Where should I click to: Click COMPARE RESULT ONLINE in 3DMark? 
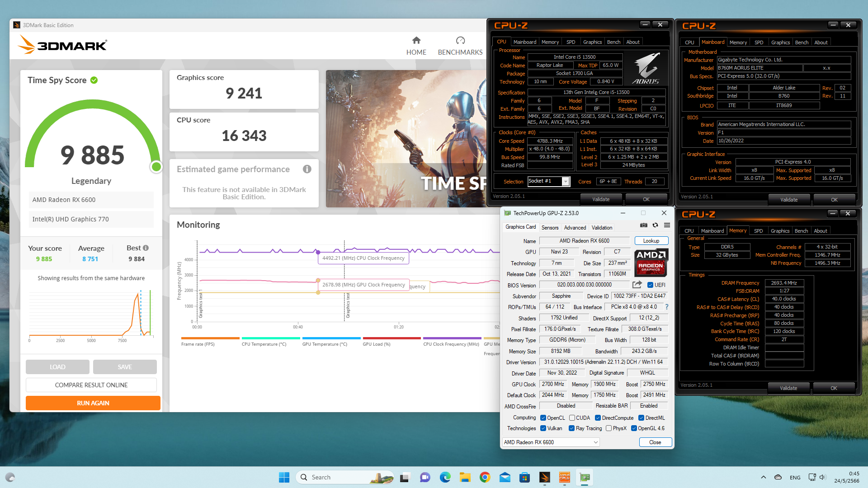(x=91, y=385)
